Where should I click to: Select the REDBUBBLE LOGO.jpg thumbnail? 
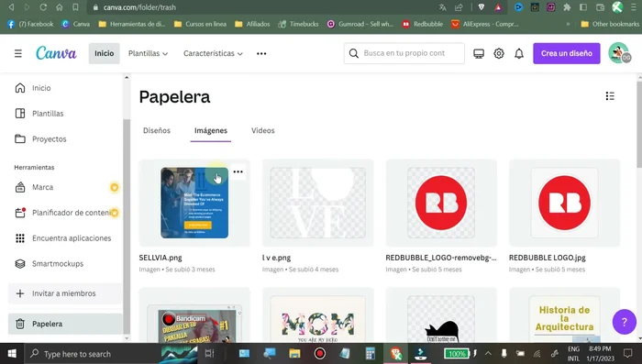(564, 203)
